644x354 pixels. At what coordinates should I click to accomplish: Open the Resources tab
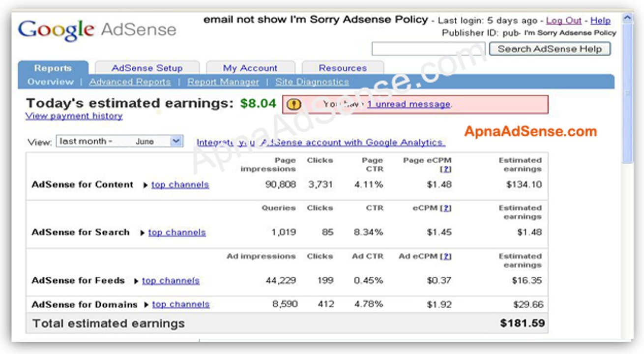[343, 68]
